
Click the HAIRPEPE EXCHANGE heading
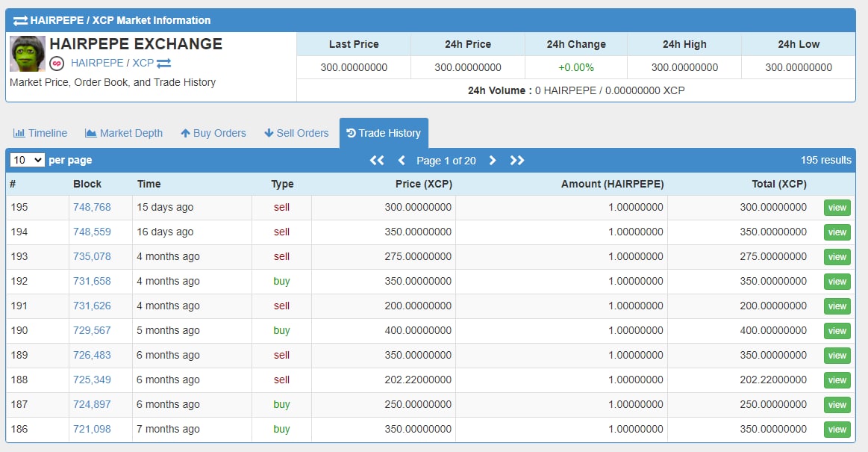[136, 44]
